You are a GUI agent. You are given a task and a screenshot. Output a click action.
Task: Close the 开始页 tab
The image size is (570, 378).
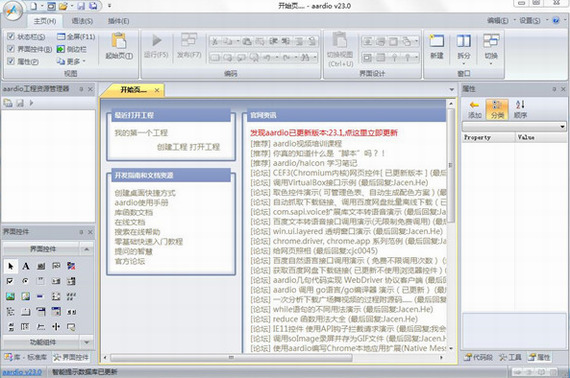point(157,90)
